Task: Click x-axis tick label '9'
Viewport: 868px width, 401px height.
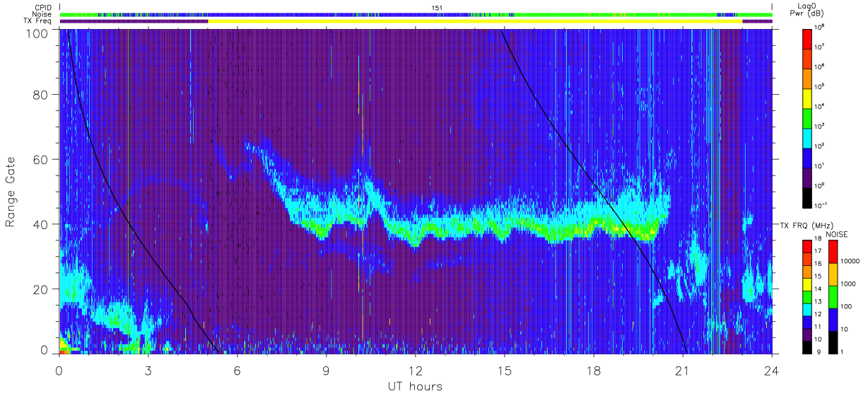Action: click(x=326, y=371)
